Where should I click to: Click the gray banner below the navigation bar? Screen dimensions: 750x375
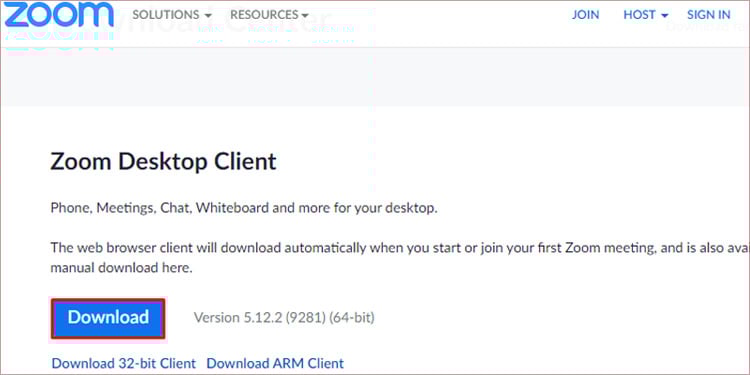tap(375, 77)
